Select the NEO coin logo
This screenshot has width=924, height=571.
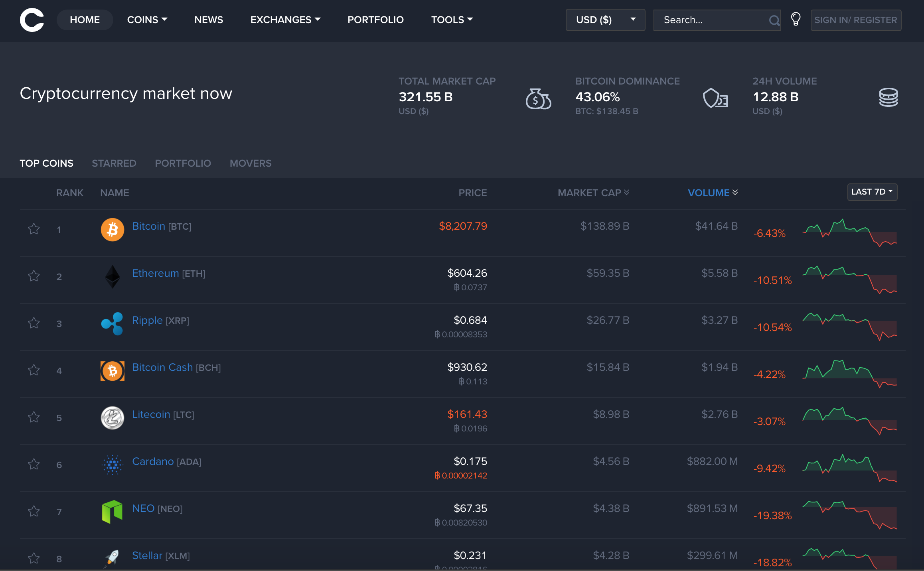tap(112, 512)
